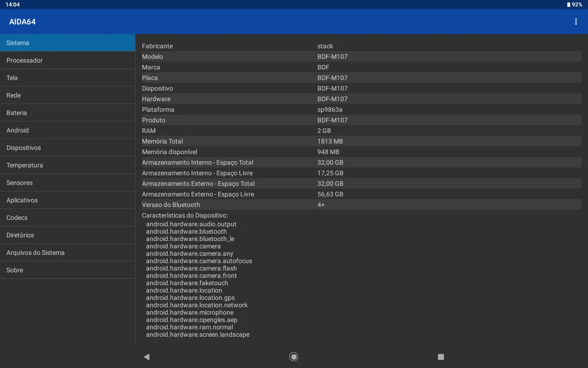This screenshot has width=588, height=368.
Task: Click the 'android.hardware.opengles.aep' feature line
Action: coord(192,320)
